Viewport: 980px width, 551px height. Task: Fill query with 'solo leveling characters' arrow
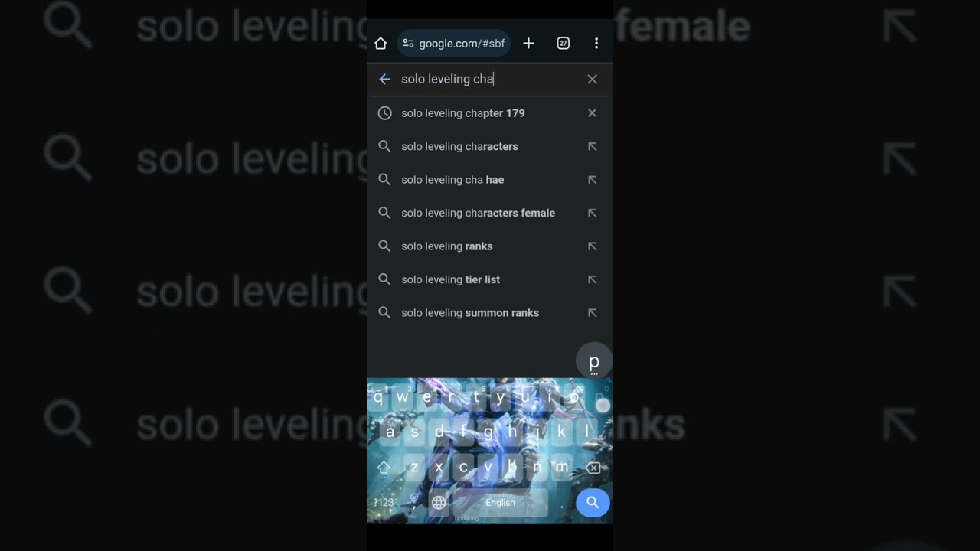click(592, 146)
